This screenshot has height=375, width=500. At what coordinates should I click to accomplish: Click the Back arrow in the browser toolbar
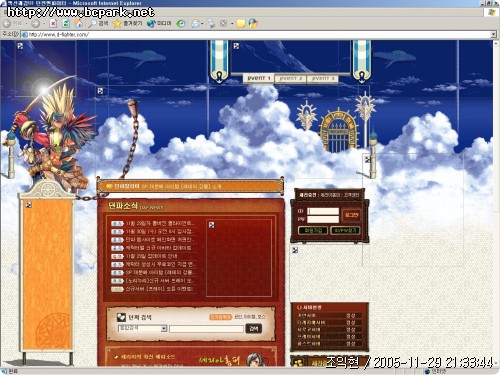point(7,24)
